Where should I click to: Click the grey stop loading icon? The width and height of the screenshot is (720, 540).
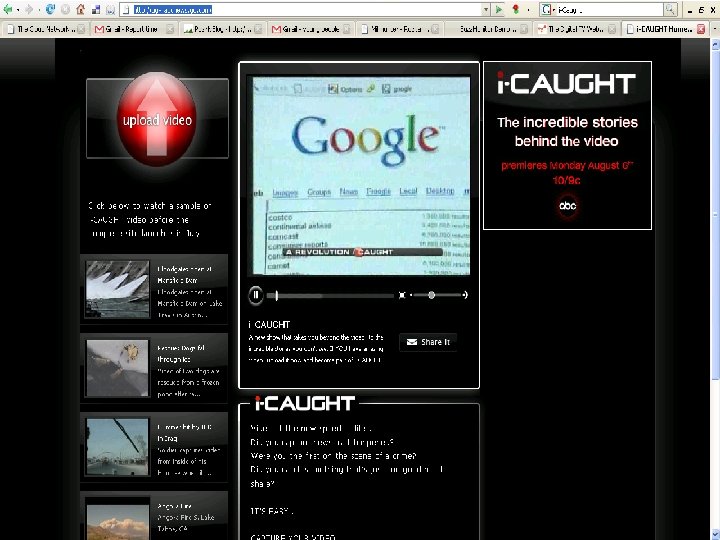pos(65,9)
